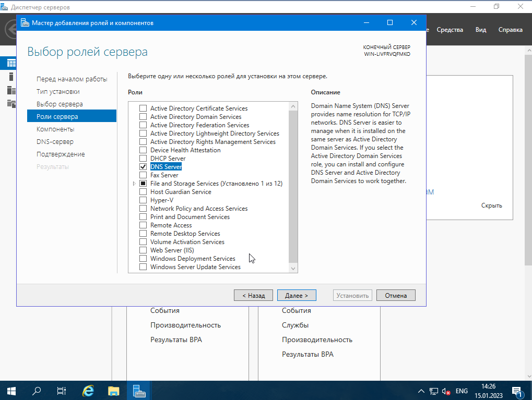The width and height of the screenshot is (532, 400).
Task: Check the Hyper-V role
Action: [x=143, y=200]
